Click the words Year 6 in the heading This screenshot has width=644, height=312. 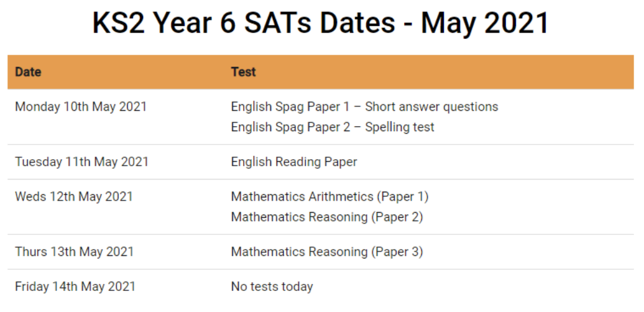coord(194,24)
